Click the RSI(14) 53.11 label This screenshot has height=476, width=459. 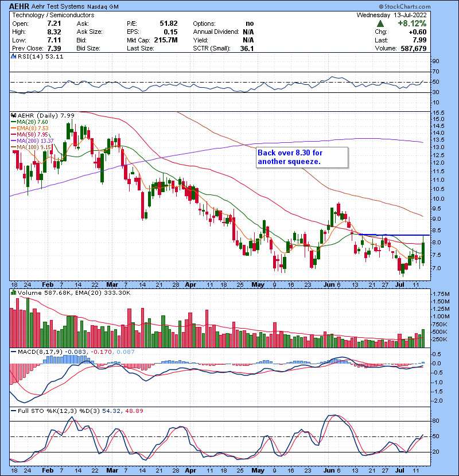click(40, 56)
